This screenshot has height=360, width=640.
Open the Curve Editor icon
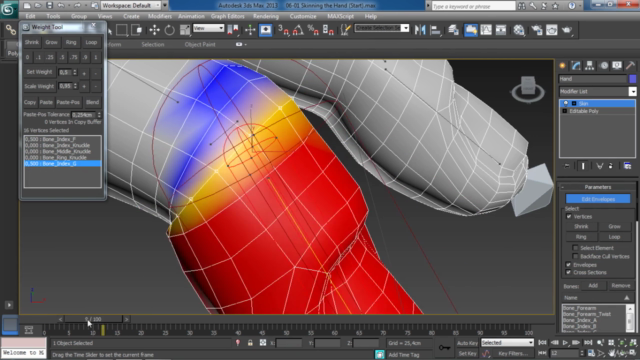point(486,30)
